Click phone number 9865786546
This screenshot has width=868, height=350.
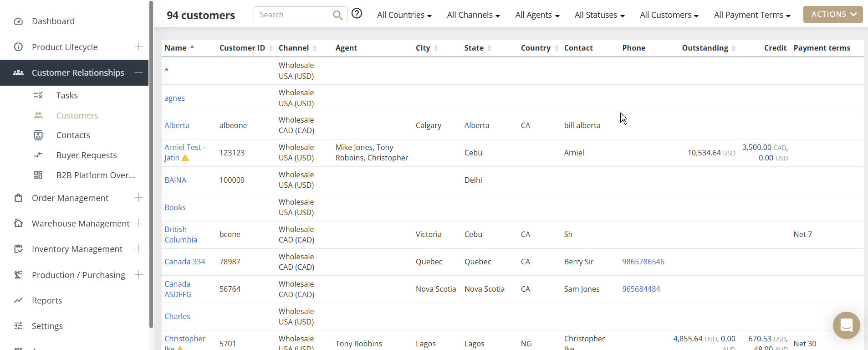pos(643,262)
